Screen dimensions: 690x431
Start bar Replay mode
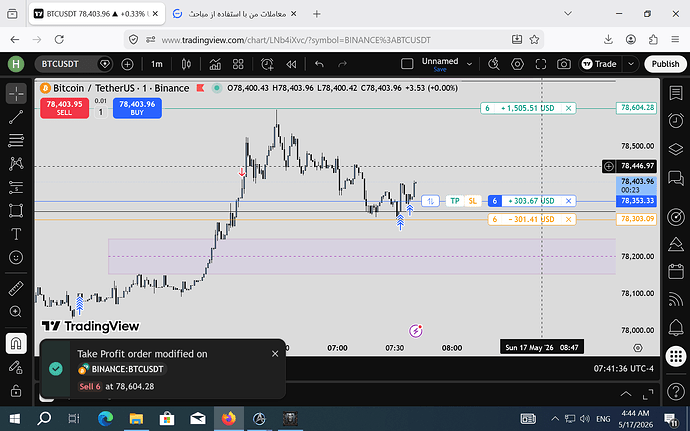pyautogui.click(x=291, y=64)
